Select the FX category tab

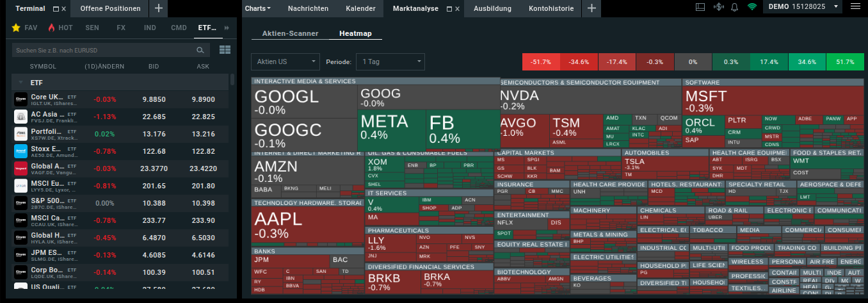121,28
